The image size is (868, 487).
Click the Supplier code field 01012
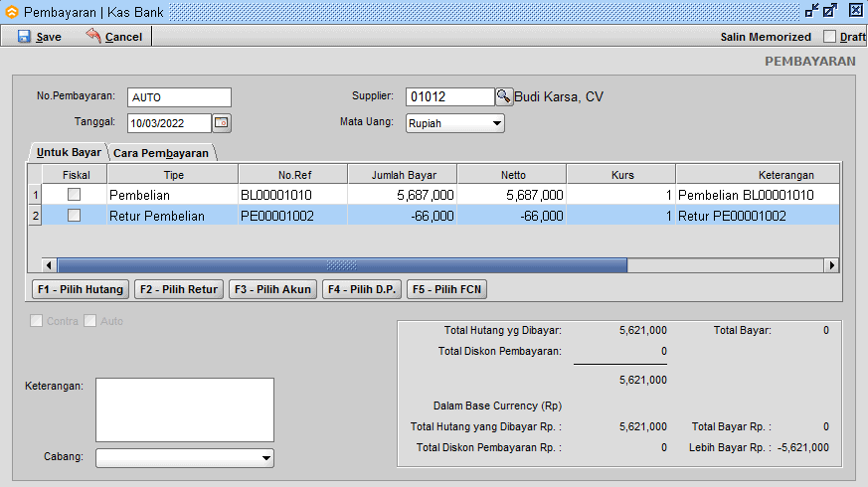point(450,96)
